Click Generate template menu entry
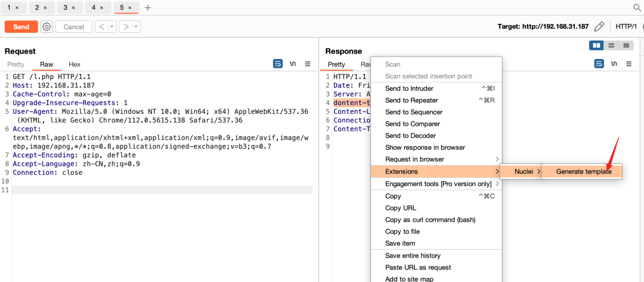Screen dimensions: 644x282 pyautogui.click(x=583, y=171)
